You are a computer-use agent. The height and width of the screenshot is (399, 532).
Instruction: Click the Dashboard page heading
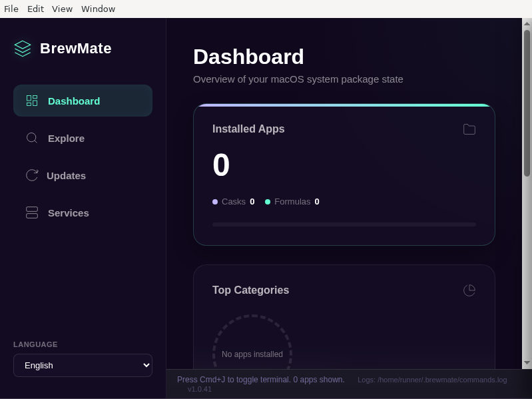[248, 57]
